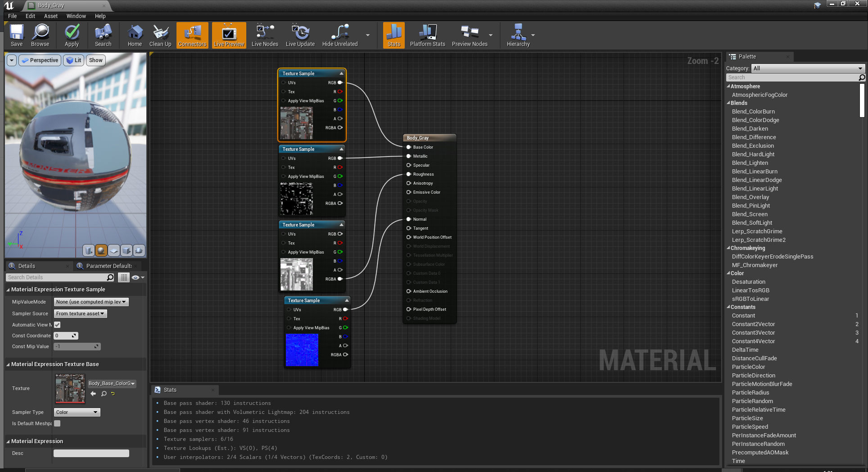Open the Edit menu

tap(30, 16)
